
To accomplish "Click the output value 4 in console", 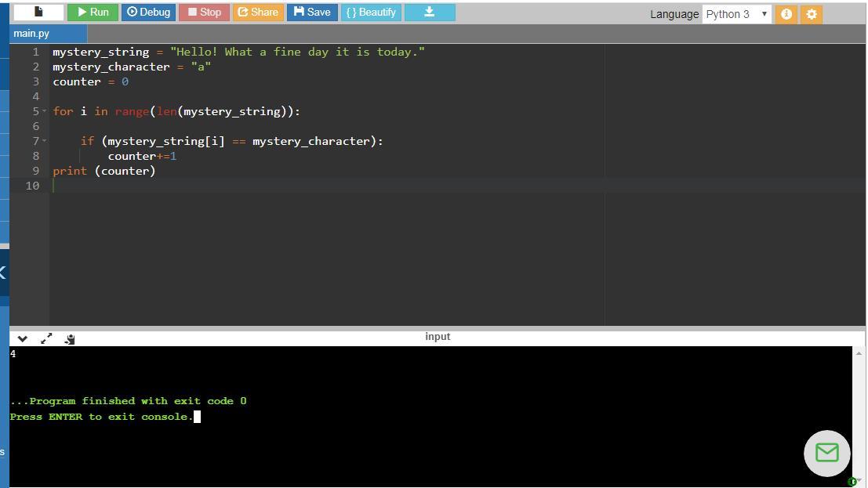I will coord(13,354).
